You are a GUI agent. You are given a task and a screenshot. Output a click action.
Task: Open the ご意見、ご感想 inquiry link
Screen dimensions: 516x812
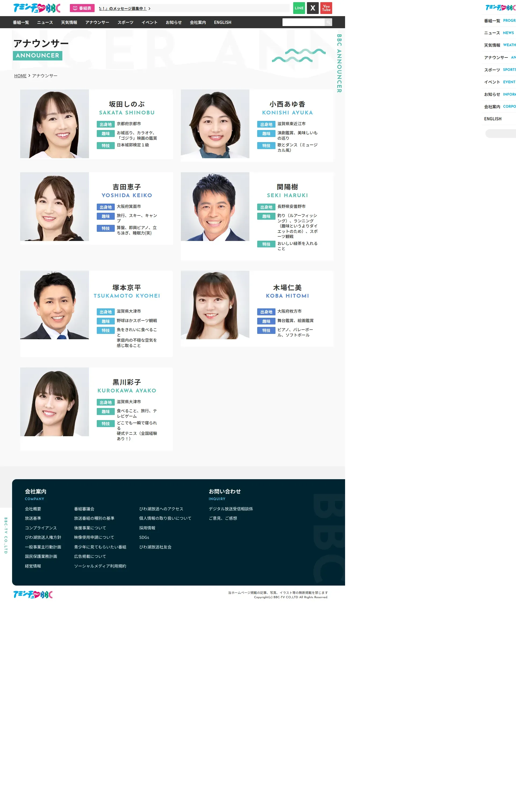(223, 518)
